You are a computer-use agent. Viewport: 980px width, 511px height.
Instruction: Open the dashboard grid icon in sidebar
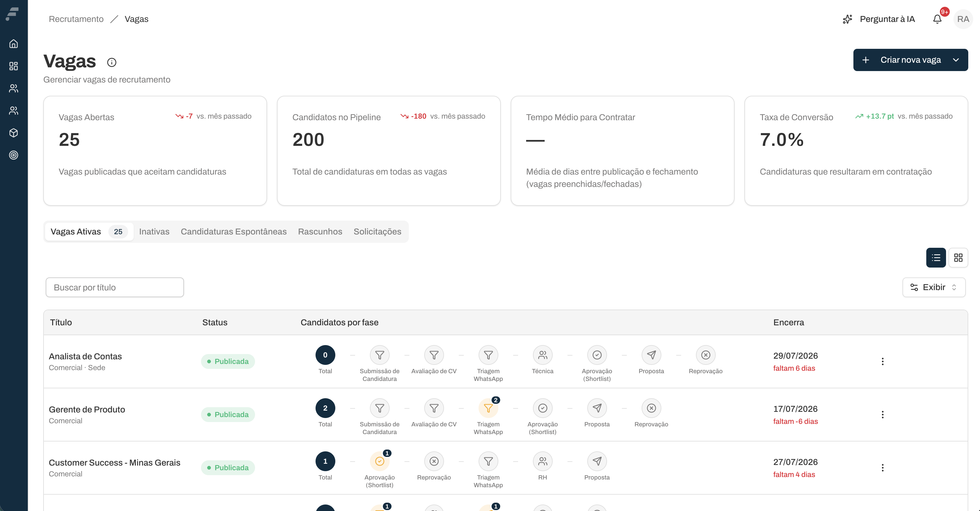point(14,66)
